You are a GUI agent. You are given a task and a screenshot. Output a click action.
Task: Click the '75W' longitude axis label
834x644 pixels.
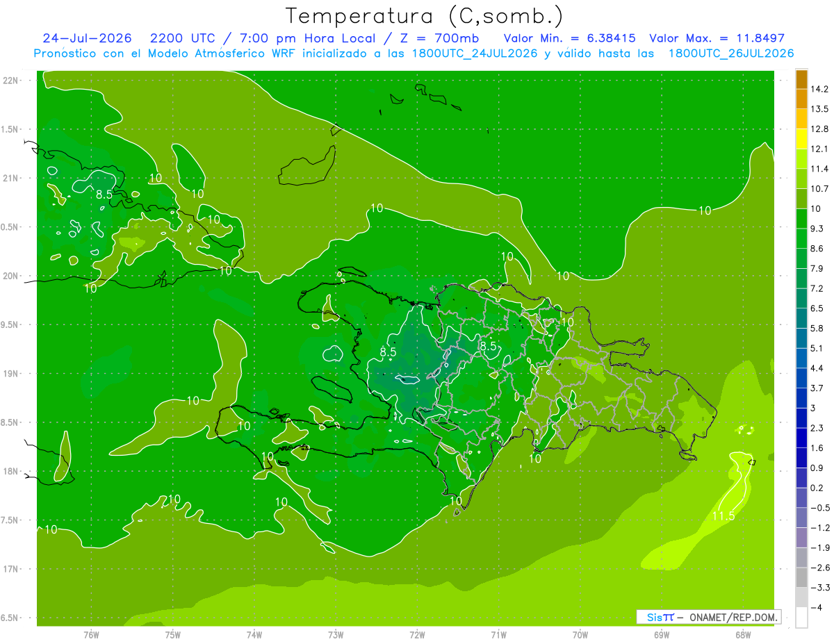(x=173, y=635)
